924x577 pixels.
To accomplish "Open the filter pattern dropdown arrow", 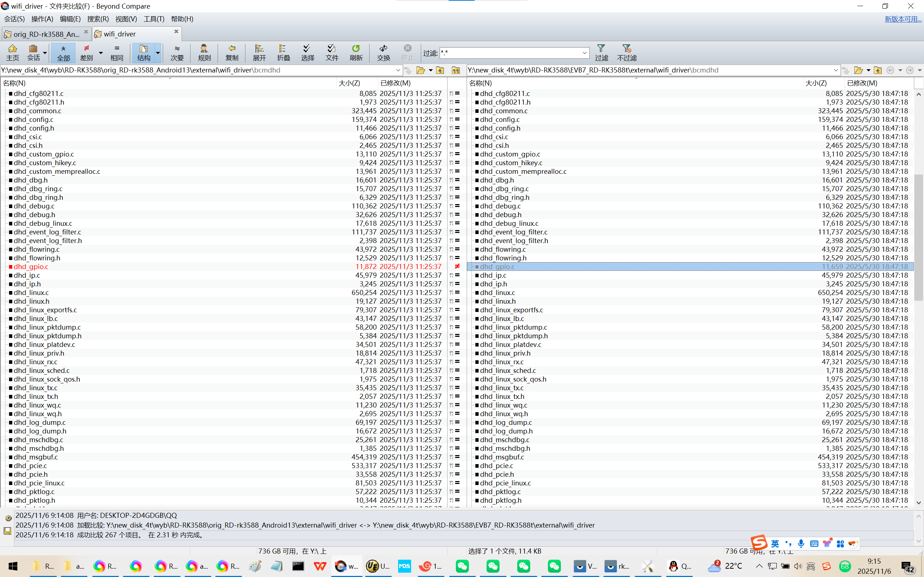I will click(585, 53).
